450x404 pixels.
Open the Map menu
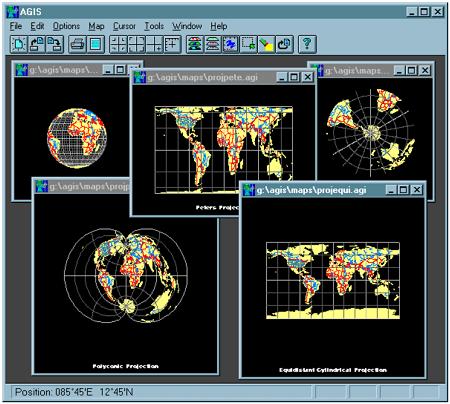click(96, 26)
